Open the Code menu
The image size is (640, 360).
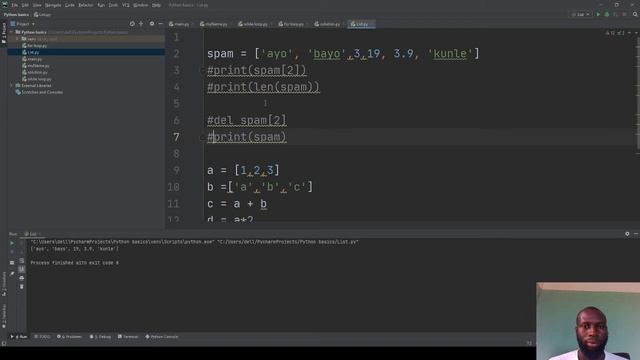click(69, 5)
